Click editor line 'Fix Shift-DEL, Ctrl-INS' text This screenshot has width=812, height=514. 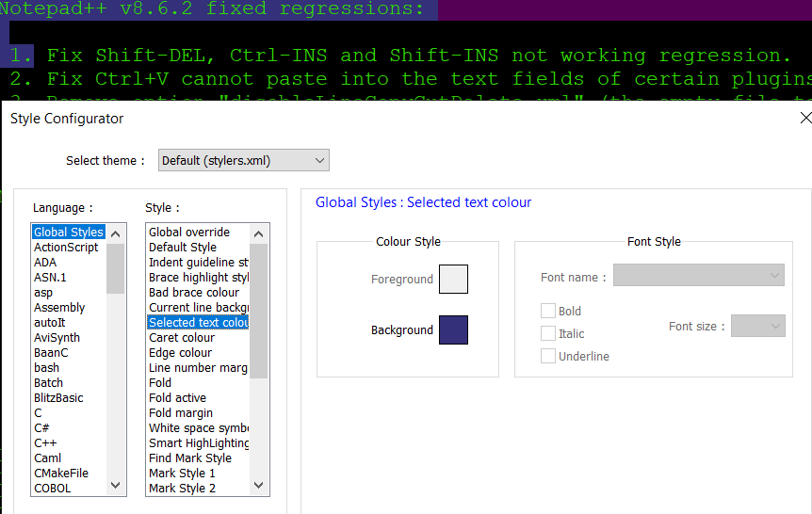tap(419, 56)
